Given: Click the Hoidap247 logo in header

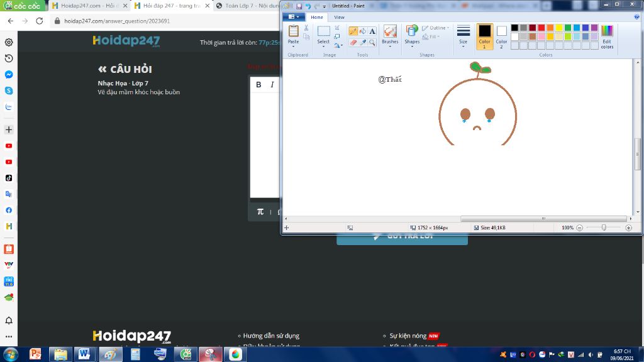Looking at the screenshot, I should point(126,41).
